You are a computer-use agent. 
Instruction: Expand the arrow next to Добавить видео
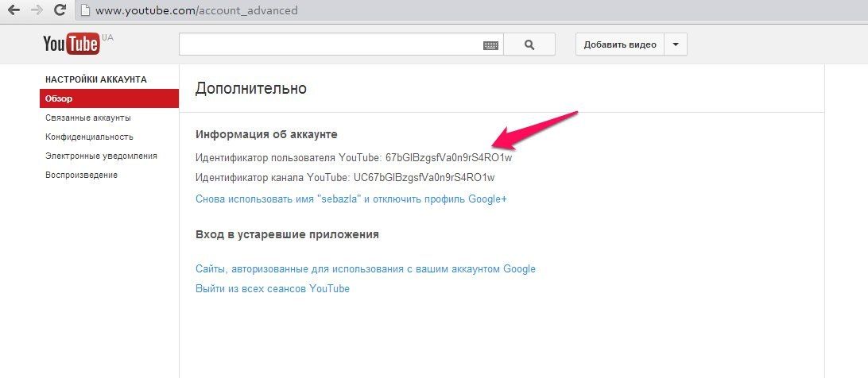pos(676,44)
